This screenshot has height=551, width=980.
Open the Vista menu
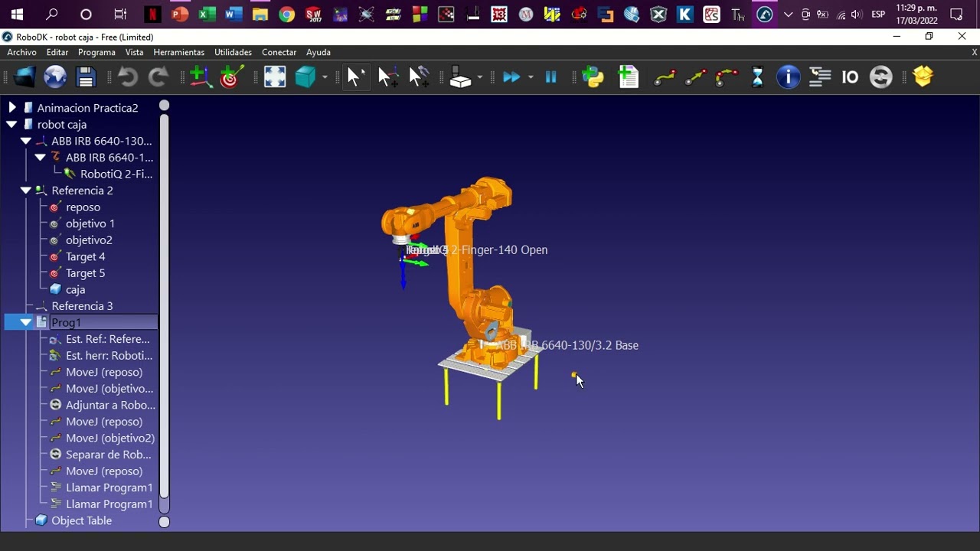pos(134,52)
